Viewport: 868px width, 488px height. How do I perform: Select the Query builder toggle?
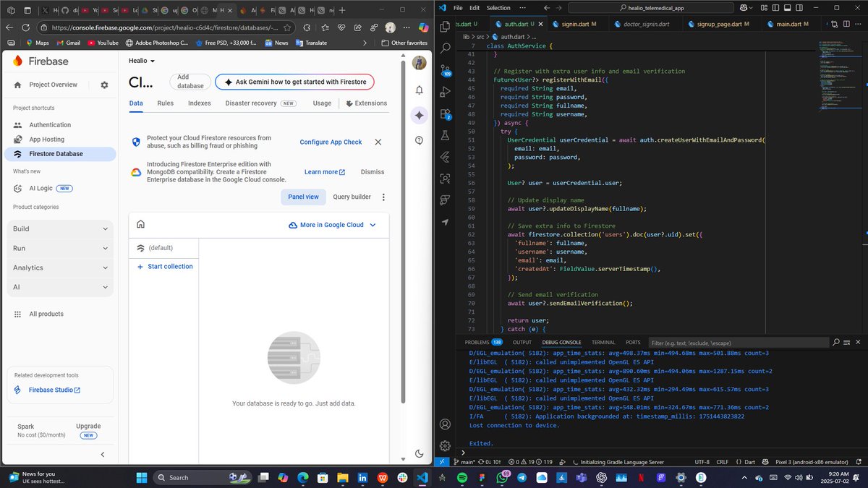pyautogui.click(x=352, y=197)
